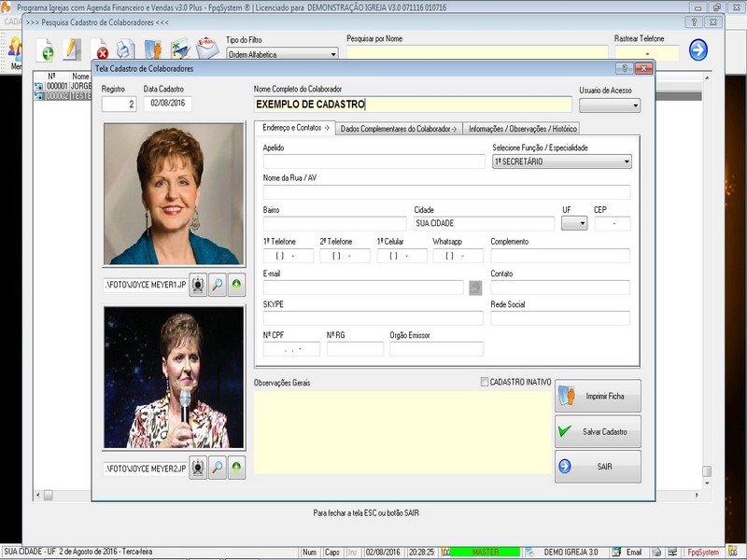This screenshot has height=560, width=747.
Task: Click the Apelido input field
Action: (374, 161)
